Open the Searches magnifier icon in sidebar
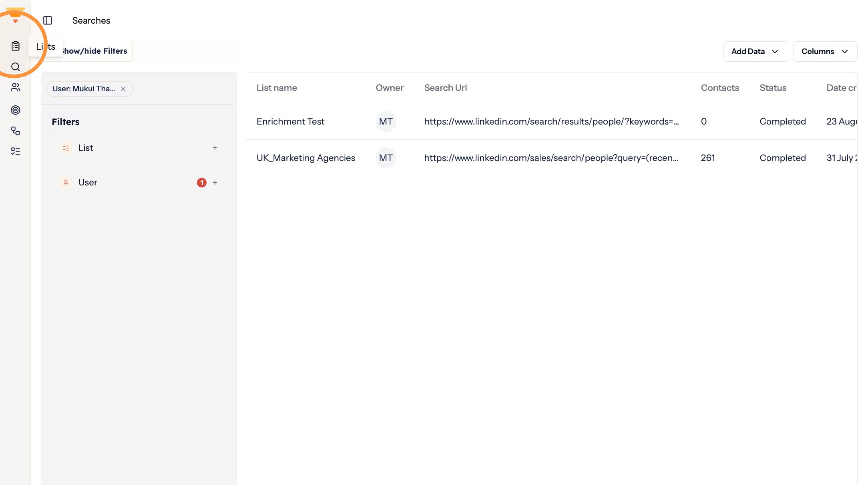Screen dimensions: 868x485 [x=16, y=67]
